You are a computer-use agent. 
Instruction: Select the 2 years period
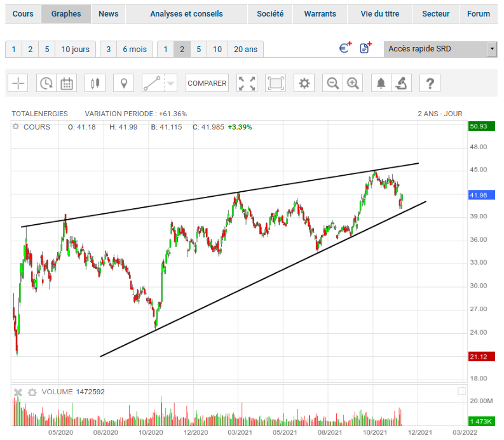[x=182, y=49]
